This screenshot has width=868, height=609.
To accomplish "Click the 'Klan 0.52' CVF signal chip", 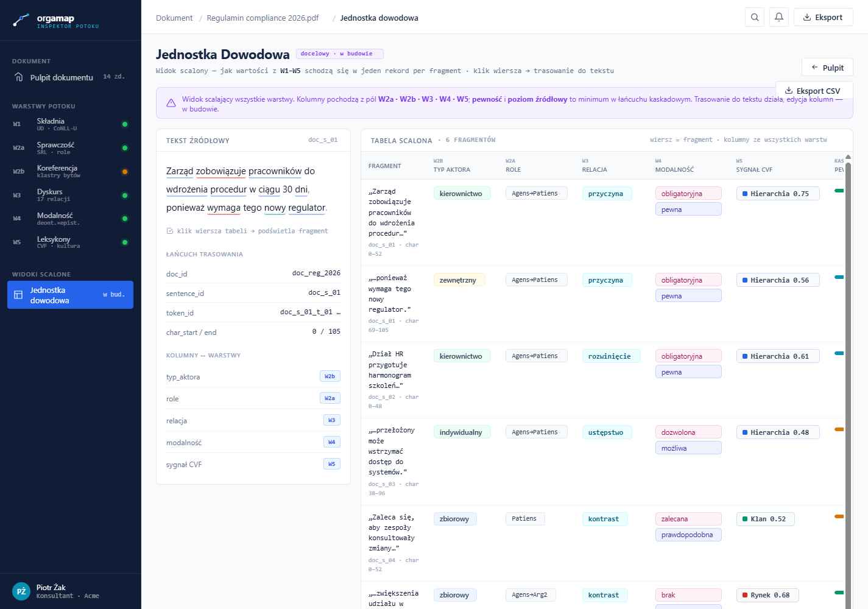I will pos(766,519).
